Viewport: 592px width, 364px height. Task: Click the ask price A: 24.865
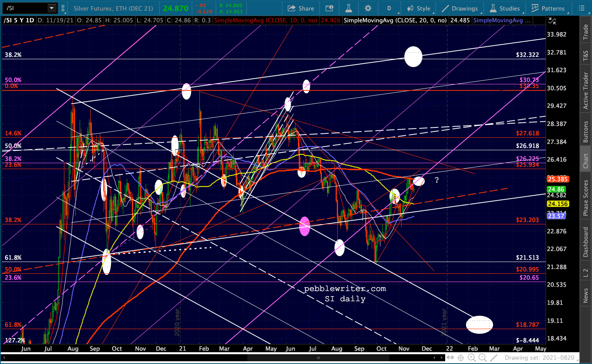[231, 12]
